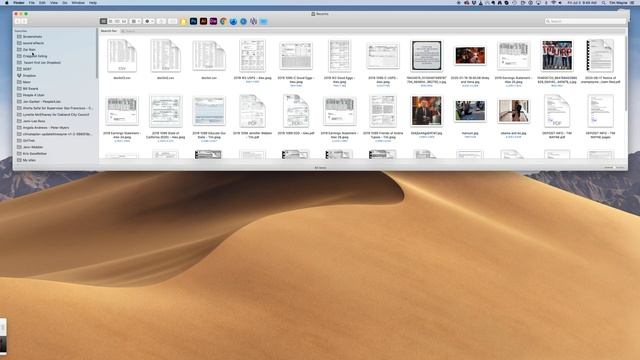Open the Finder menu

pos(19,2)
